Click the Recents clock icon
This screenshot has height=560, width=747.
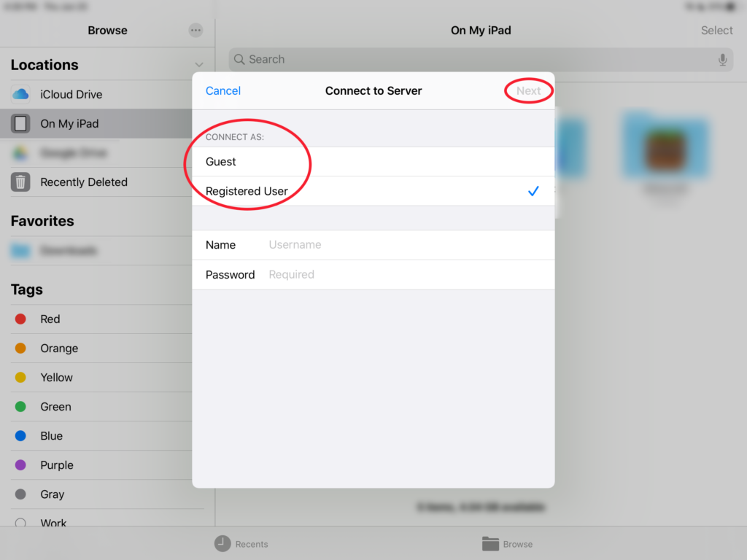tap(222, 543)
